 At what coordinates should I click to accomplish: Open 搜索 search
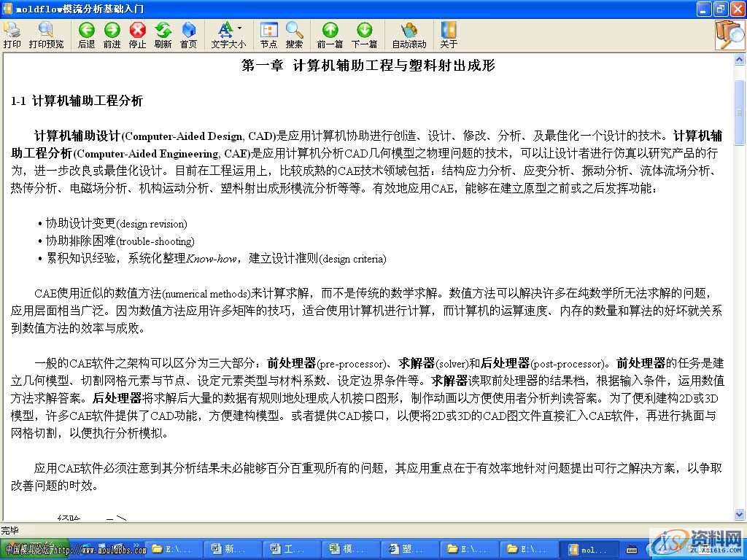pyautogui.click(x=293, y=34)
